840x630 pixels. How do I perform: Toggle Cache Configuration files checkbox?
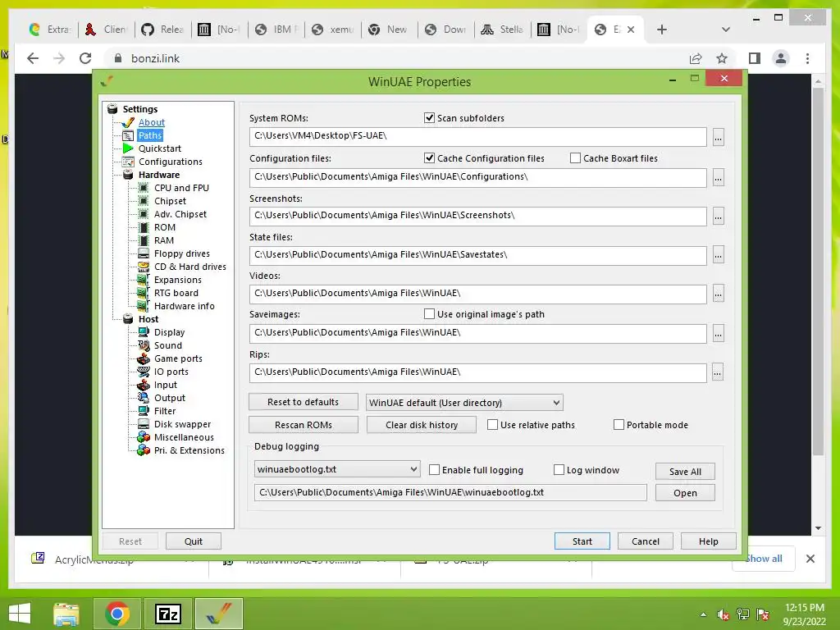tap(429, 158)
